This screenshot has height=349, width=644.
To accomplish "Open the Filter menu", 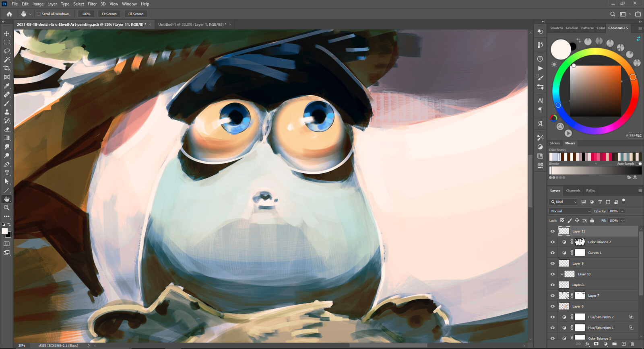I will tap(92, 4).
